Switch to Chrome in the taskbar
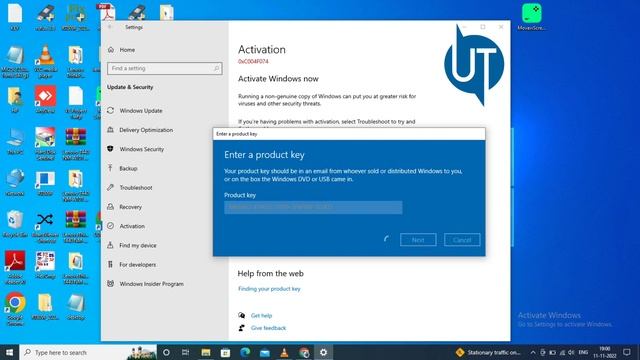The height and width of the screenshot is (360, 640). tap(304, 352)
